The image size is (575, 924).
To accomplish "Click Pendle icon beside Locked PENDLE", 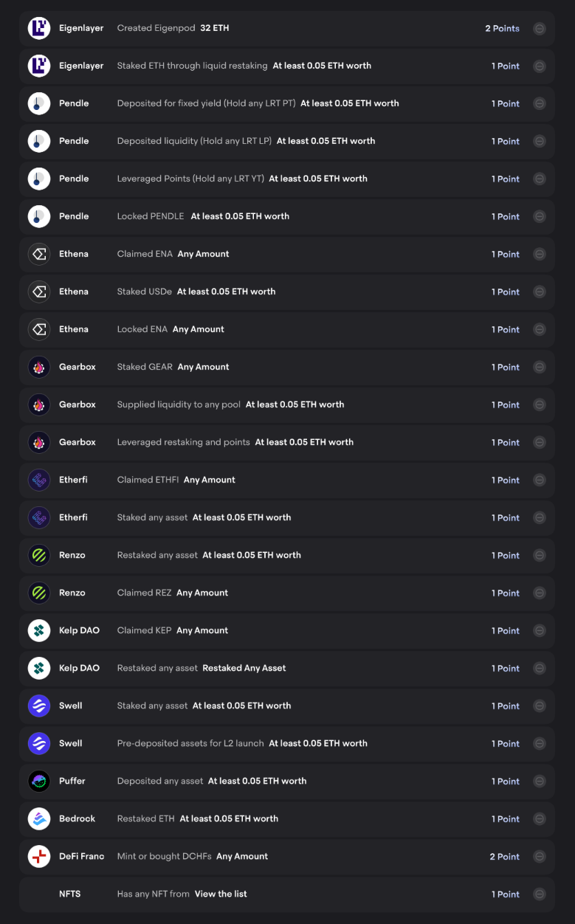I will [39, 216].
